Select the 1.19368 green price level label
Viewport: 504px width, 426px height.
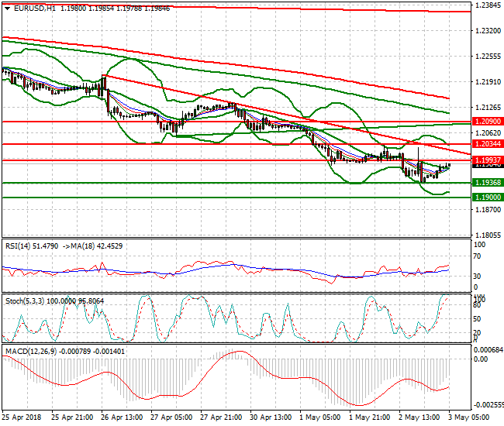coord(488,182)
